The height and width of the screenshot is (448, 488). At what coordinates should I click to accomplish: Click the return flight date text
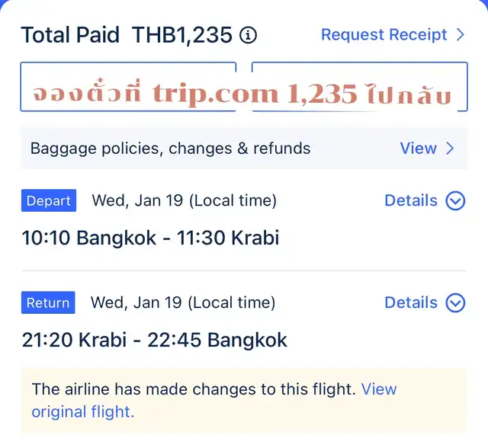point(183,302)
